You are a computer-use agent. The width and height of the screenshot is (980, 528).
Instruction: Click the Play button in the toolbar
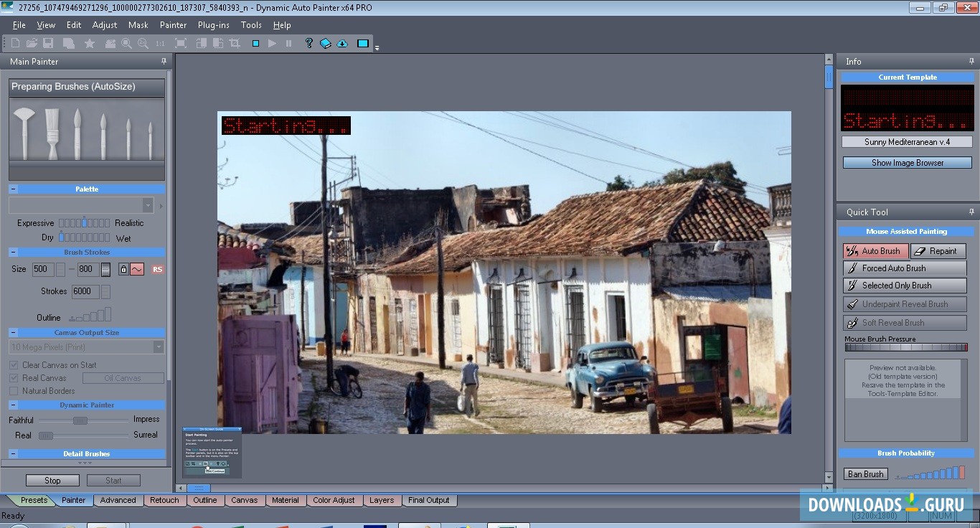tap(273, 43)
